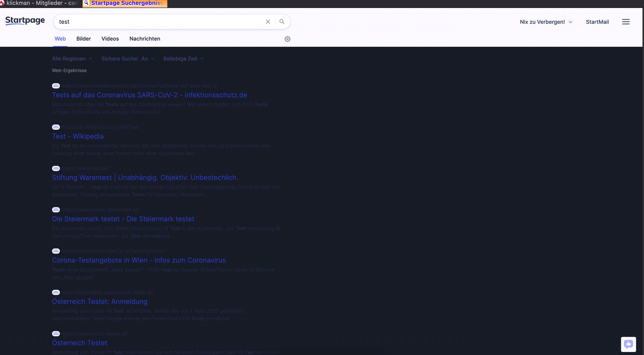Expand the Sichere Suche filter
Screen dimensions: 644x355
pyautogui.click(x=128, y=59)
